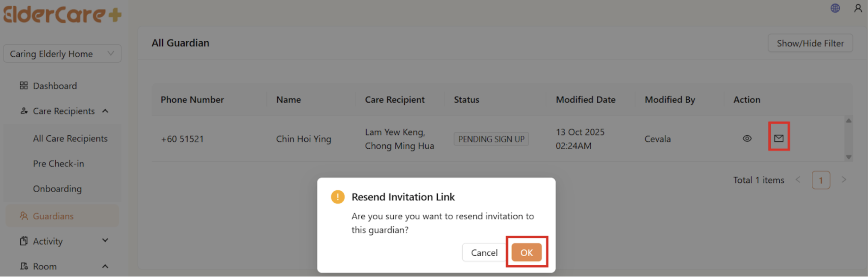Open the language selector globe icon
The width and height of the screenshot is (868, 277).
tap(835, 8)
